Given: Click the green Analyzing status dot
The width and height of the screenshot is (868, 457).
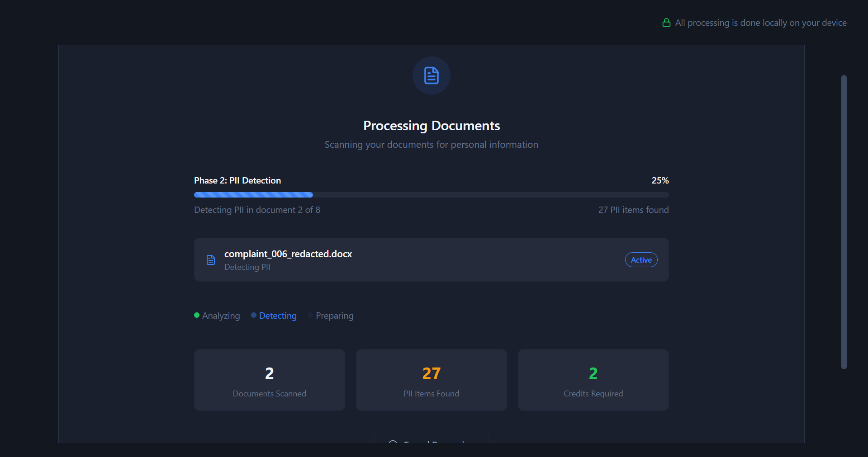Looking at the screenshot, I should [x=197, y=315].
